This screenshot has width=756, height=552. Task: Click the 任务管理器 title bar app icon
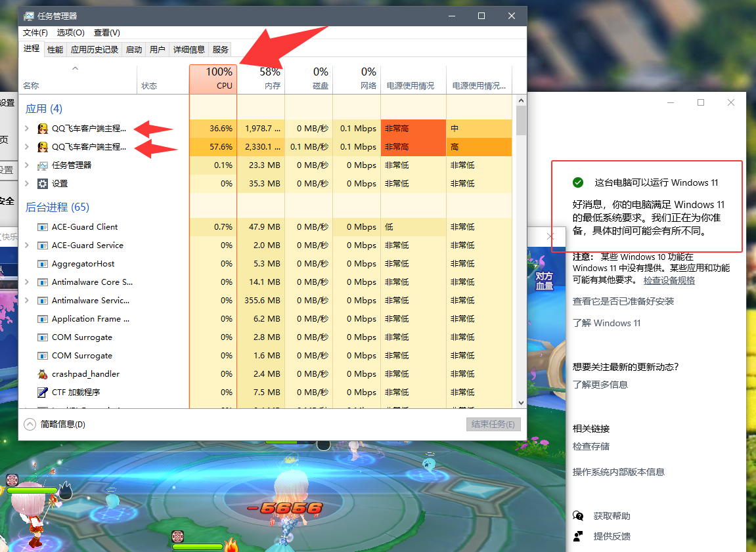(29, 16)
